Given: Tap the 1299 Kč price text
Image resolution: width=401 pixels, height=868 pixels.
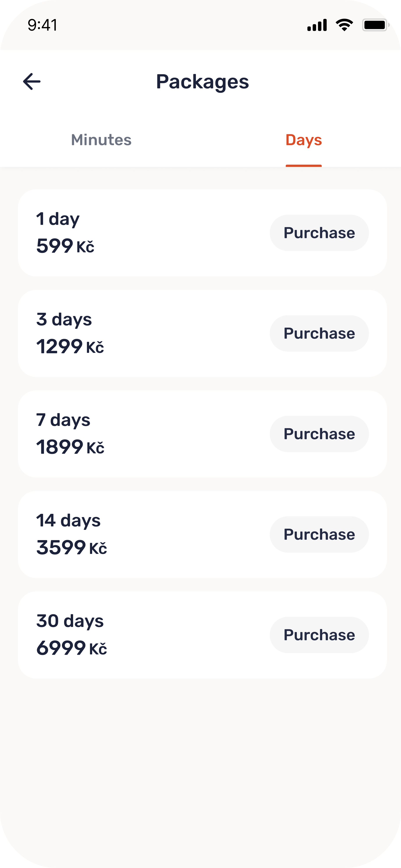Looking at the screenshot, I should tap(70, 346).
